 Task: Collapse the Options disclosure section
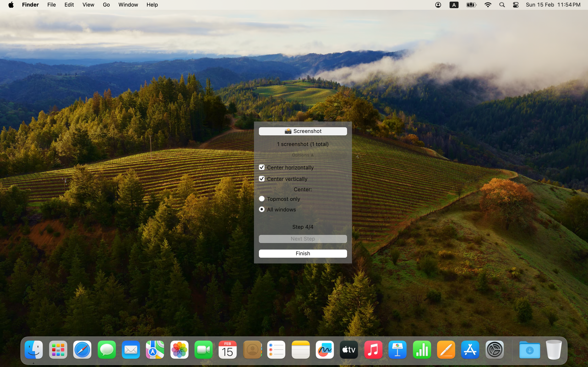[303, 155]
